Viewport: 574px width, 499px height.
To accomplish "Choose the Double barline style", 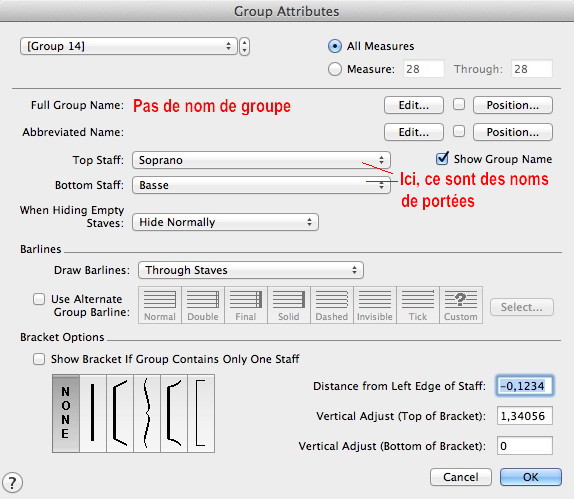I will click(203, 305).
